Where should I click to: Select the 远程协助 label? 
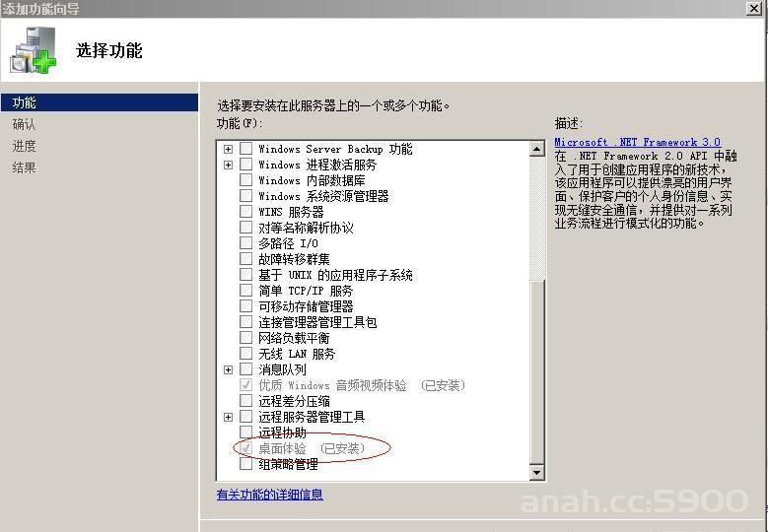(x=282, y=432)
